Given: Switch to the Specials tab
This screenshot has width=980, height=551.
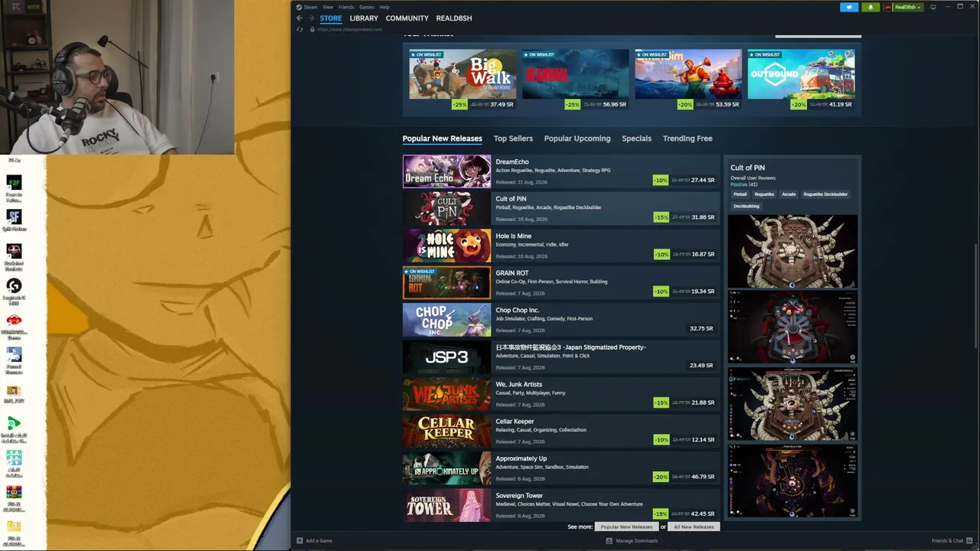Looking at the screenshot, I should 636,139.
